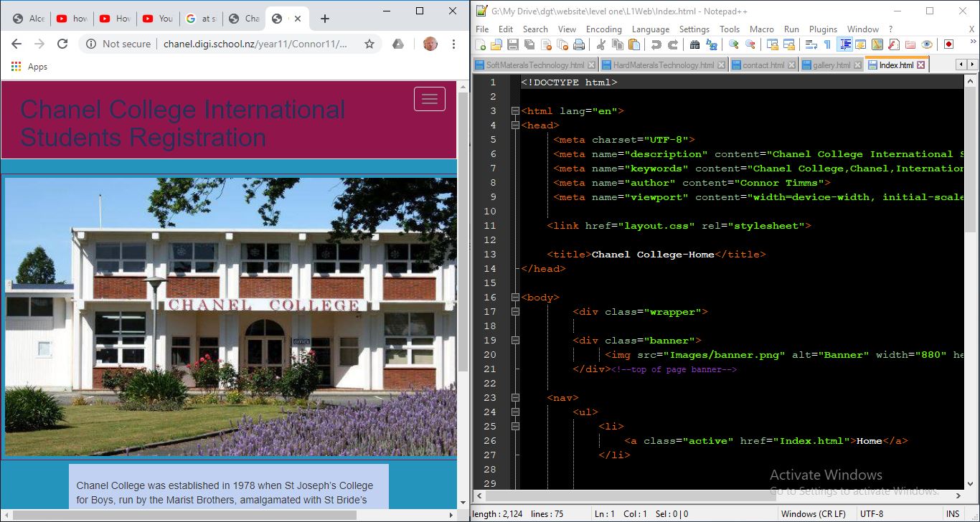Screen dimensions: 980x522
Task: Reload the page in Chrome
Action: (62, 44)
